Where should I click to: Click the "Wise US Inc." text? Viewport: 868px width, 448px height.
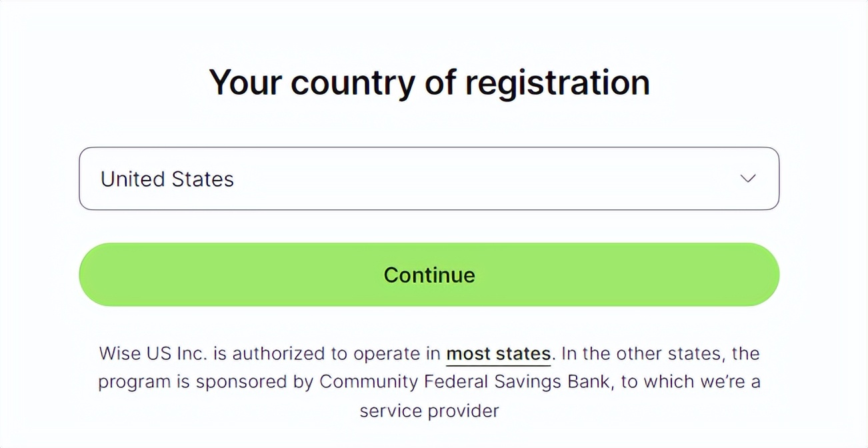[x=156, y=353]
